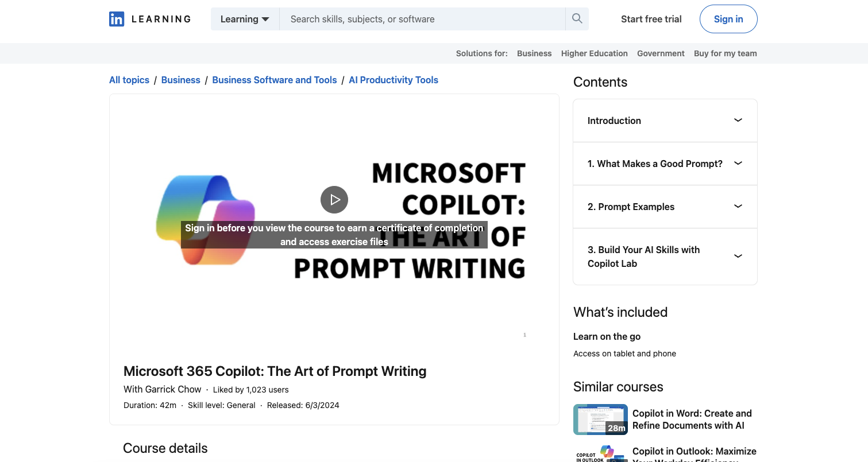868x462 pixels.
Task: Click Buy for my team
Action: coord(725,53)
